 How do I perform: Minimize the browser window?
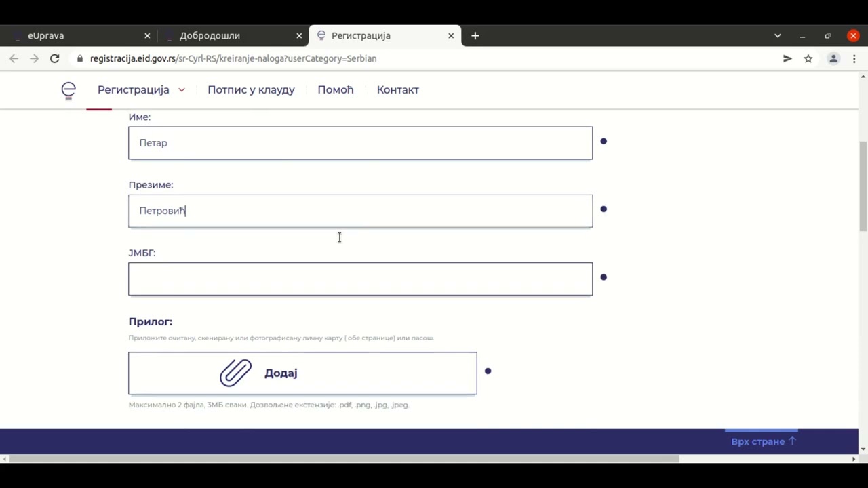[x=802, y=36]
